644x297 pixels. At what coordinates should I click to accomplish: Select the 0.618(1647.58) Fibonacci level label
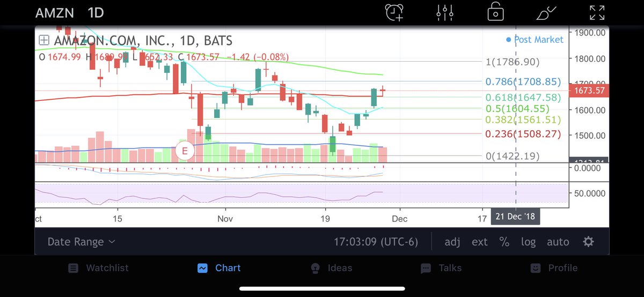[x=523, y=98]
